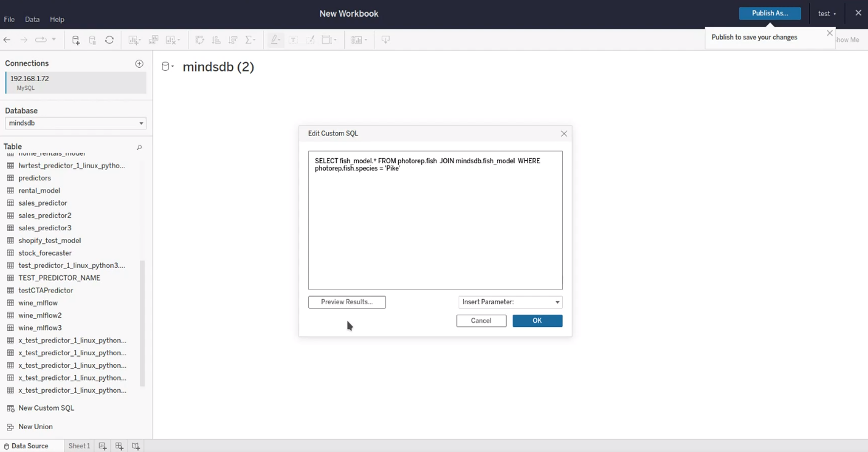
Task: Select the lwrtest_predictor_1_linux_pytho... table
Action: tap(71, 166)
